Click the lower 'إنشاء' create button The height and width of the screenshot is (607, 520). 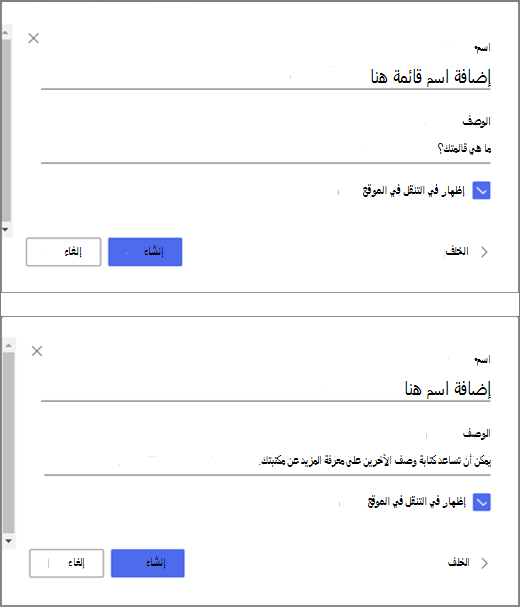148,563
